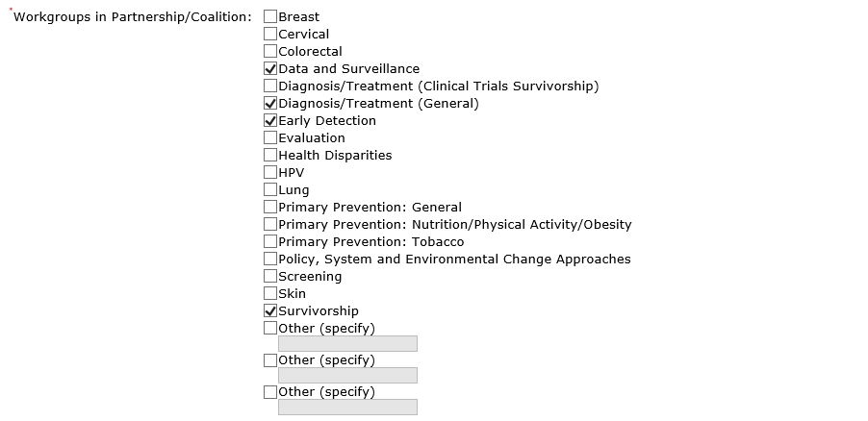Check Primary Prevention: General box
This screenshot has width=868, height=421.
point(270,208)
